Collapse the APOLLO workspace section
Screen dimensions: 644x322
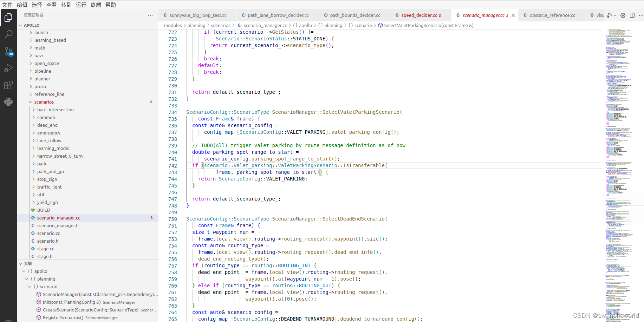31,25
